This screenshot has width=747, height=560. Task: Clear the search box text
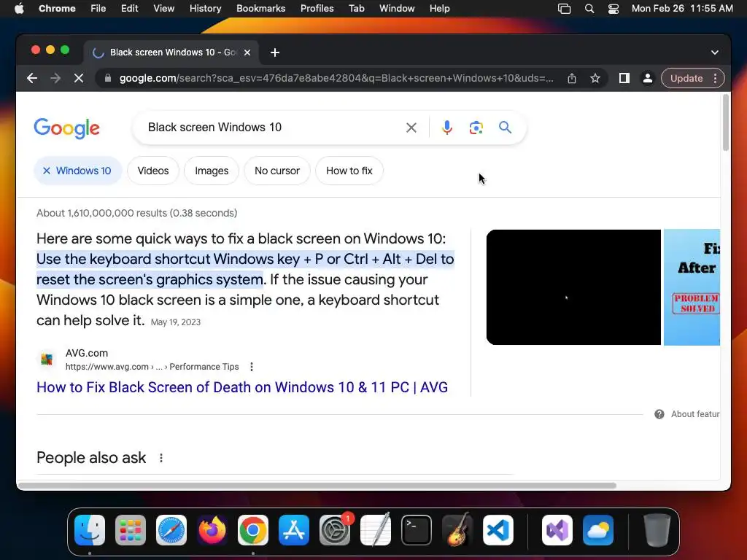pos(411,128)
